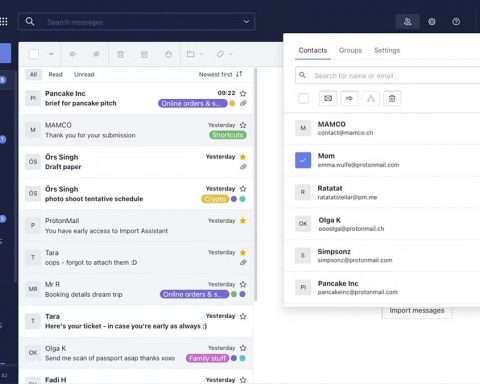Select Simpsonz contact avatar checkbox
This screenshot has width=480, height=384.
(x=303, y=256)
